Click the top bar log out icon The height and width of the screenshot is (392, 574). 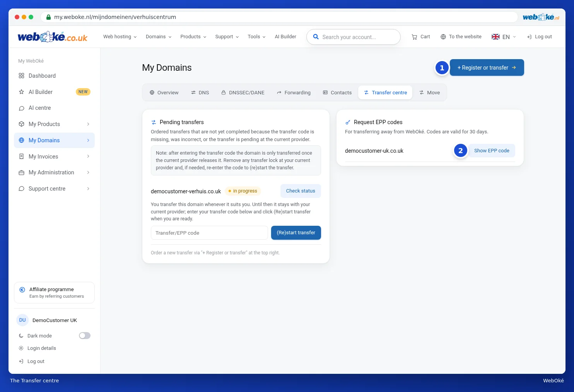(x=530, y=37)
